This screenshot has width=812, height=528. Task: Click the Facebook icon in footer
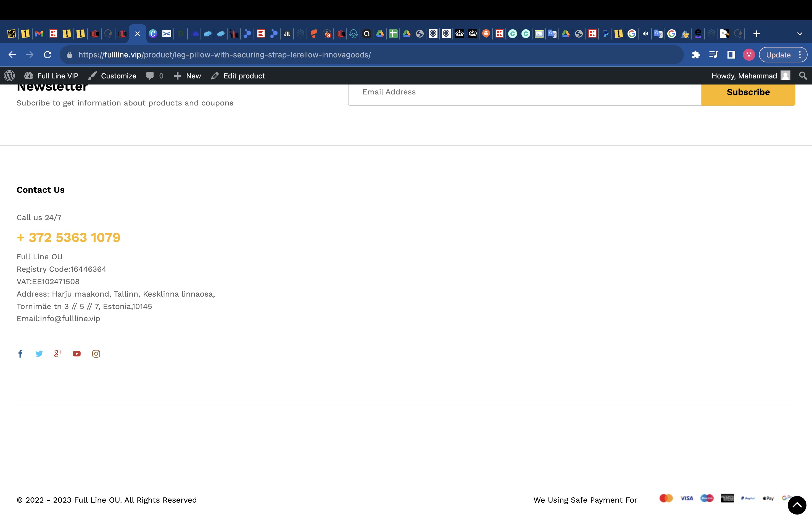[x=20, y=354]
